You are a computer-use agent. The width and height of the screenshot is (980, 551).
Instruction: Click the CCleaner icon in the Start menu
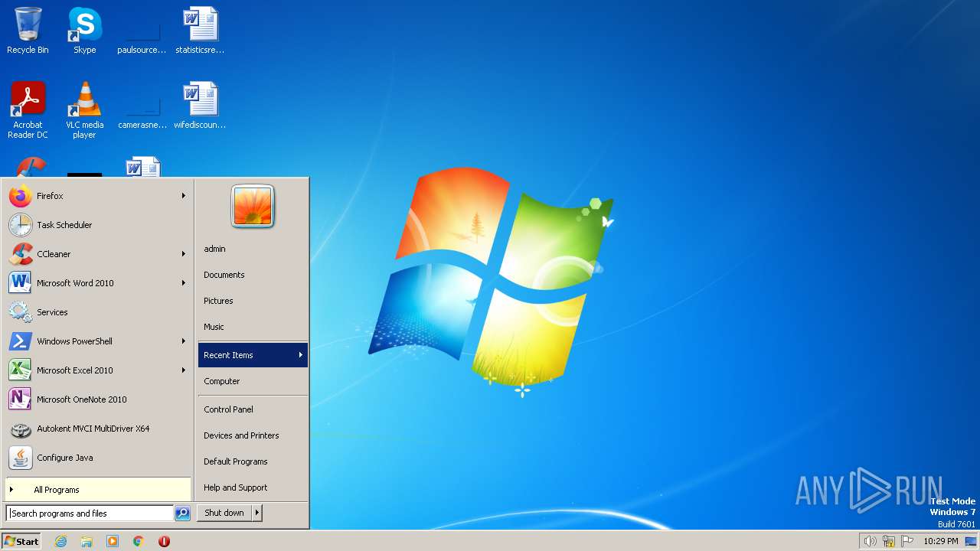[x=21, y=254]
